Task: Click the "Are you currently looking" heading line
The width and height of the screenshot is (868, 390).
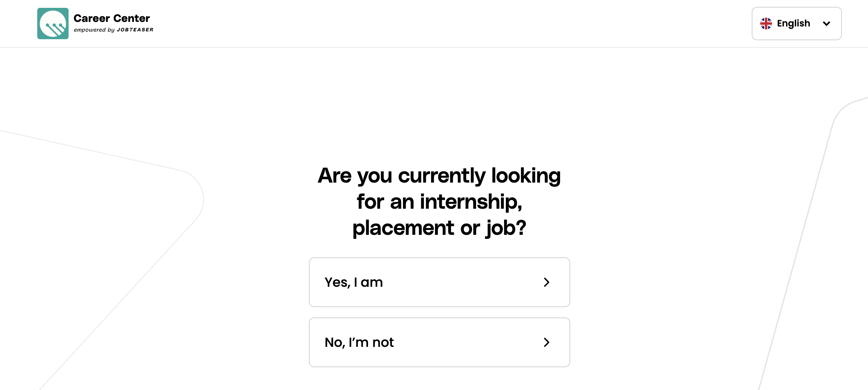Action: click(439, 176)
